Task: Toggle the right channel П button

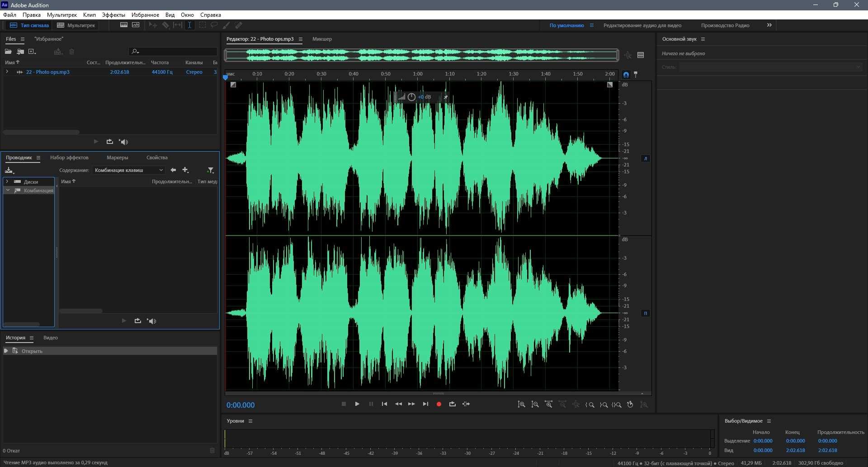Action: tap(646, 313)
